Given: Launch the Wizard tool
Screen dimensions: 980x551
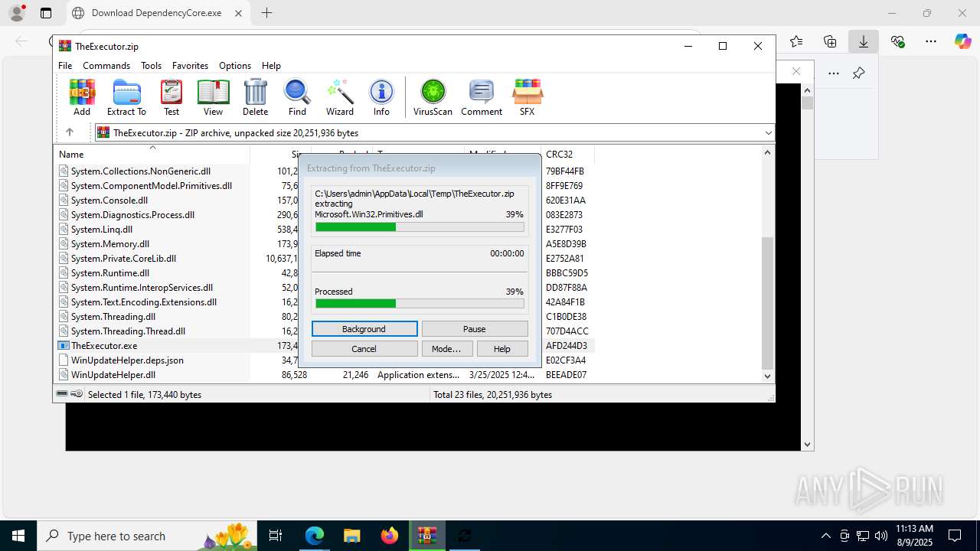Looking at the screenshot, I should (x=340, y=97).
